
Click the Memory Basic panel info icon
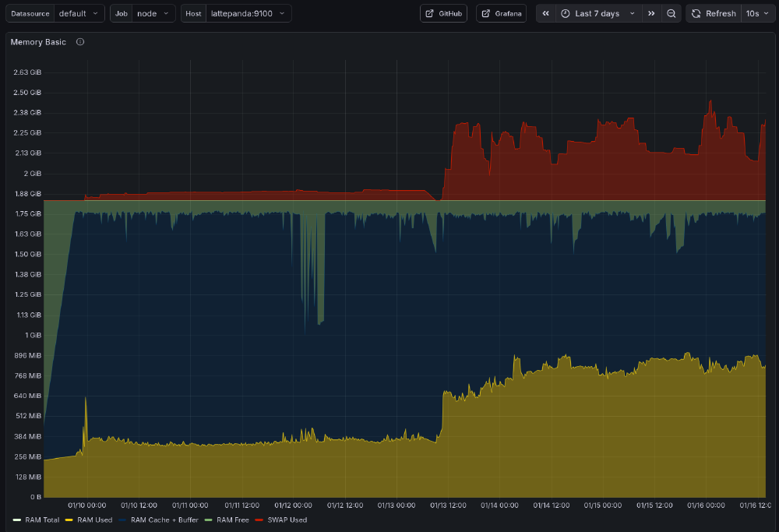(x=80, y=42)
